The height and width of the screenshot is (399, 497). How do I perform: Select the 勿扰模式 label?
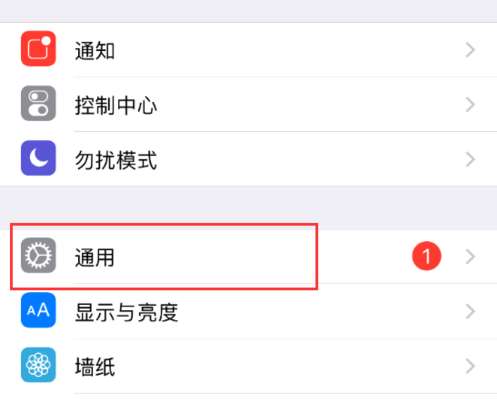[x=116, y=160]
